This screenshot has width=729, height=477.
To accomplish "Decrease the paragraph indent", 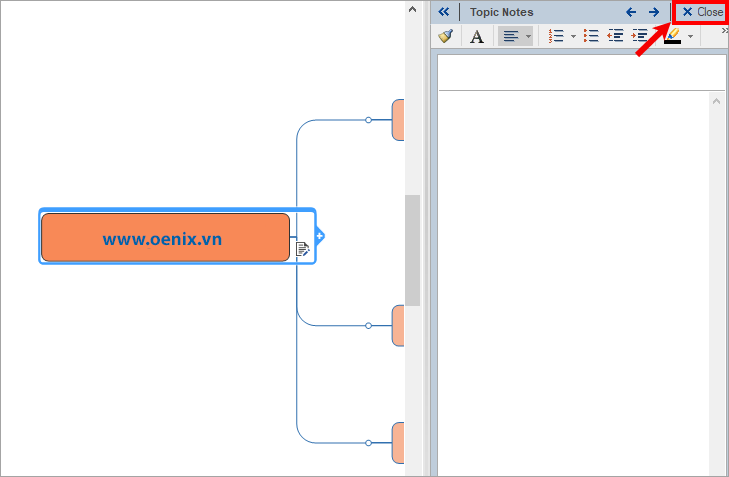I will click(615, 36).
